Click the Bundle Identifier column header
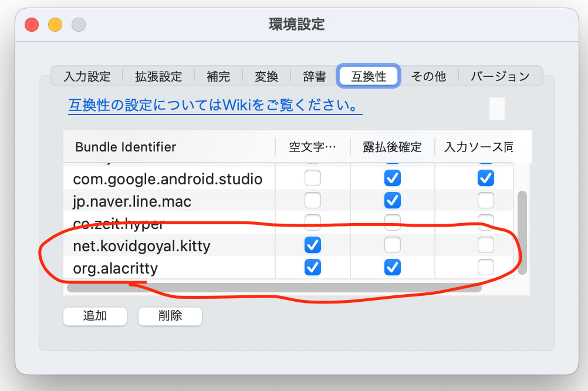588x391 pixels. (x=169, y=147)
